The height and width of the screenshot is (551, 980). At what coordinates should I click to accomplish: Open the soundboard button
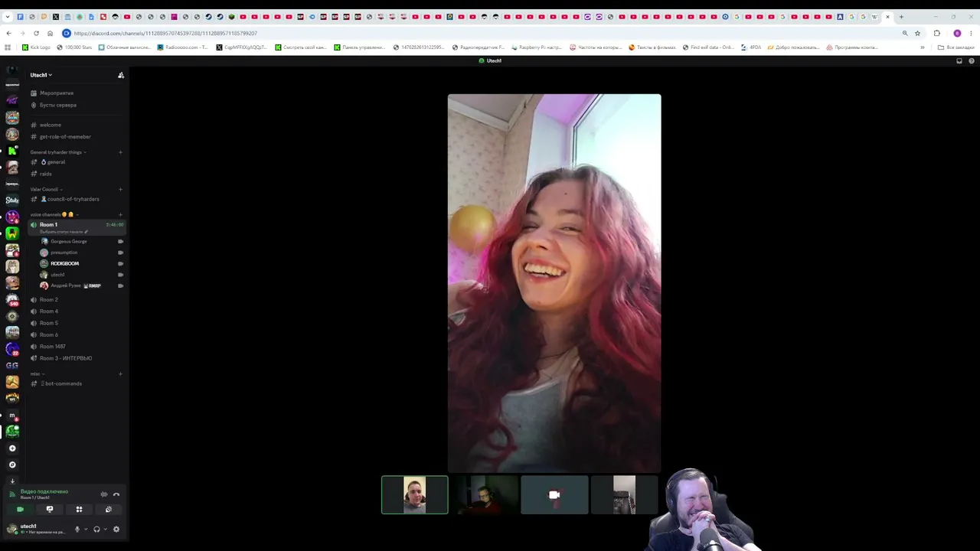pos(108,510)
